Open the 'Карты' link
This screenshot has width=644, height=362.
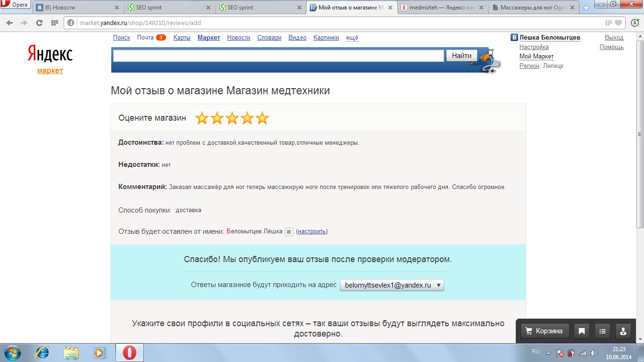tap(182, 38)
